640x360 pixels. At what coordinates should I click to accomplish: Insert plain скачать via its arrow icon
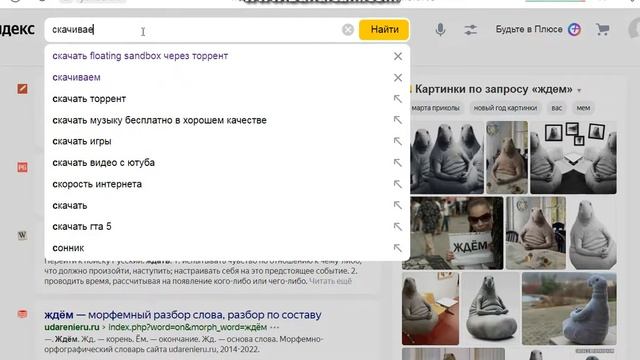[398, 205]
